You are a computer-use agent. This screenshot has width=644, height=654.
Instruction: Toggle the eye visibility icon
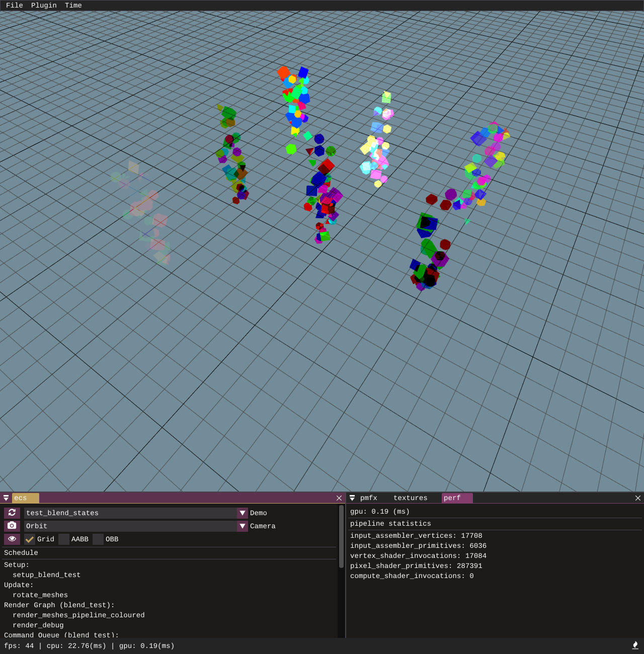[12, 539]
